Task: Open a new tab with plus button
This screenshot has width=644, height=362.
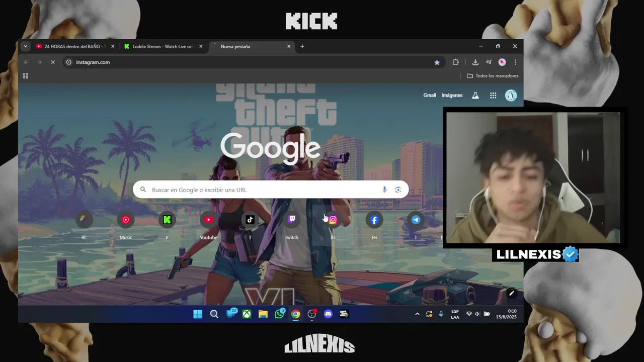Action: tap(302, 46)
